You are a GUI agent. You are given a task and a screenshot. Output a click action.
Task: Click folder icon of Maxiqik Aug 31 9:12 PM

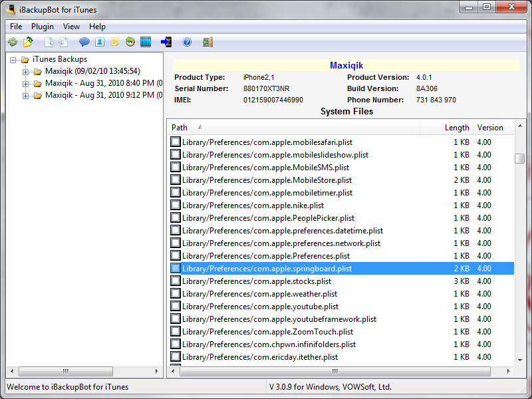click(38, 96)
